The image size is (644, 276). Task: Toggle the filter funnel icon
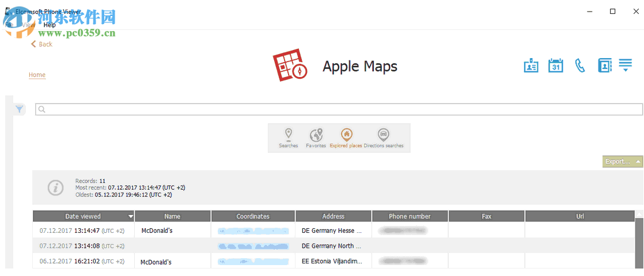[x=20, y=109]
